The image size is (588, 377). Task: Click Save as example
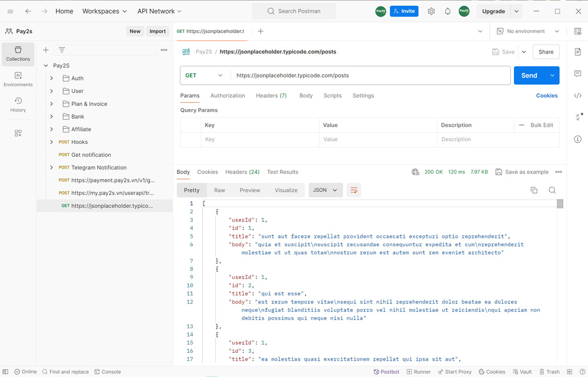click(522, 172)
